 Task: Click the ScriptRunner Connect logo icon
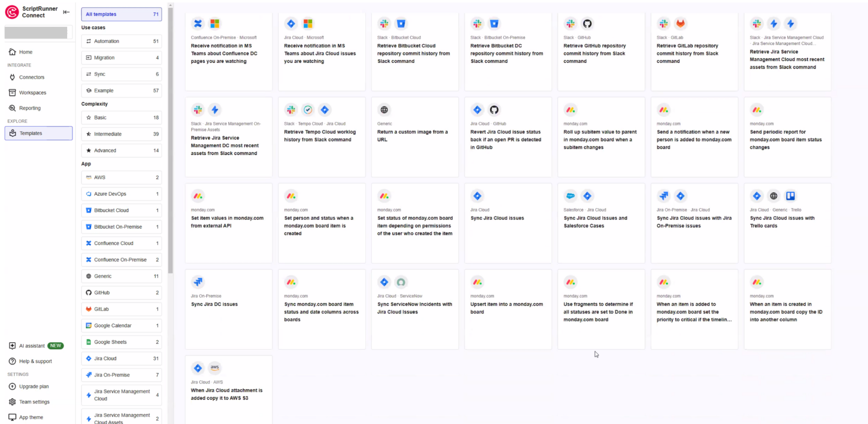click(12, 12)
